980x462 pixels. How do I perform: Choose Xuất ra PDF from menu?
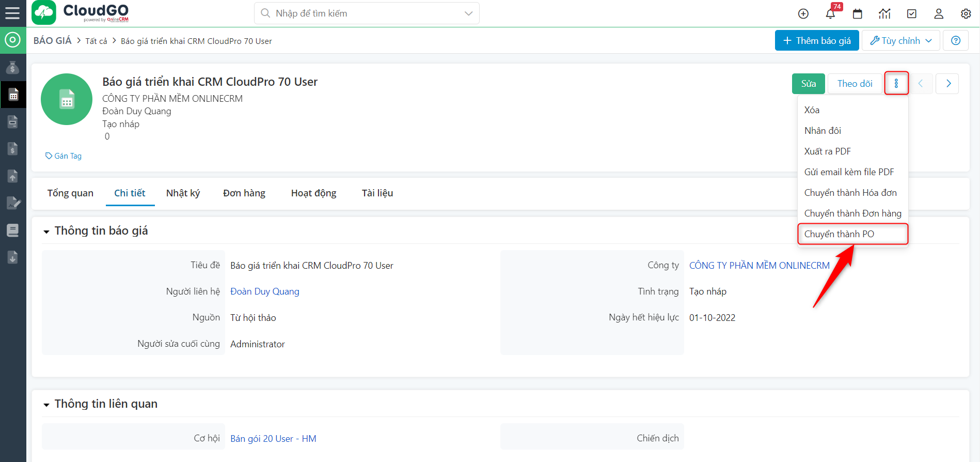(827, 151)
